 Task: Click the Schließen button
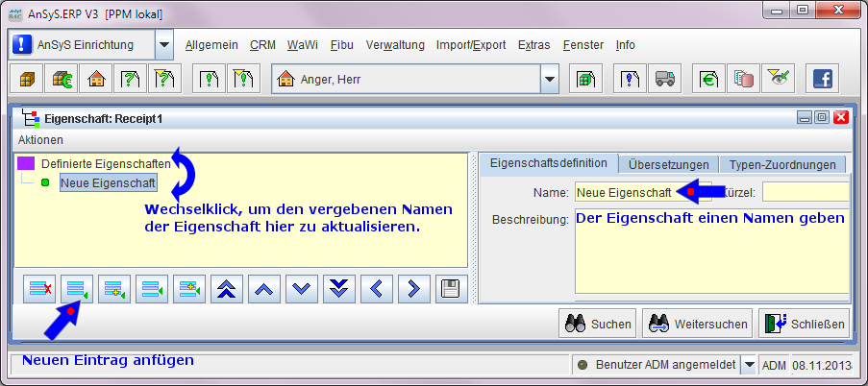[806, 325]
